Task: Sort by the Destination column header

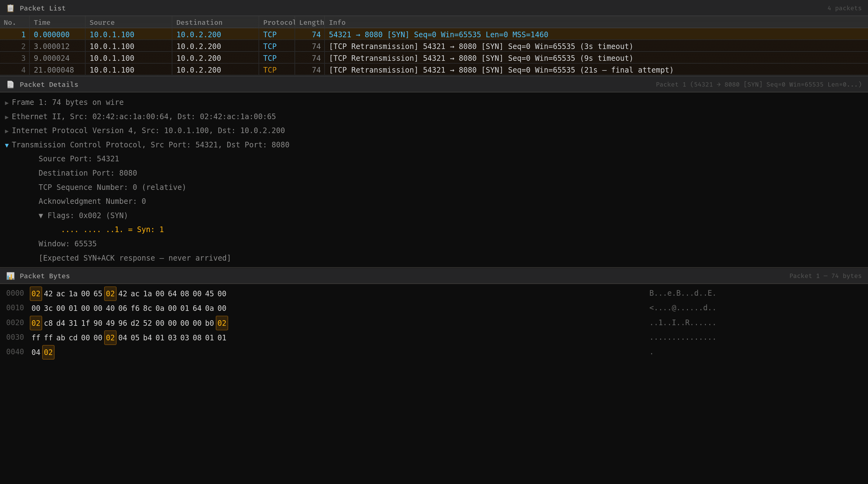Action: click(x=215, y=22)
